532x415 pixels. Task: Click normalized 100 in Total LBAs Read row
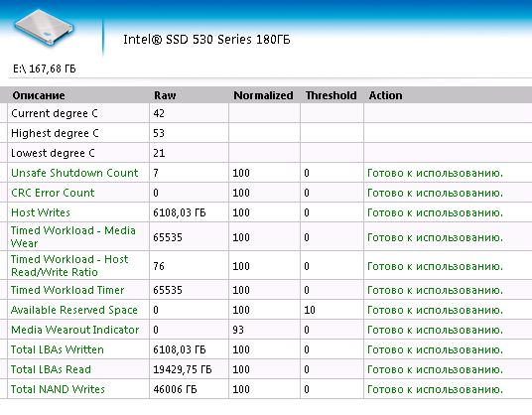[x=241, y=369]
